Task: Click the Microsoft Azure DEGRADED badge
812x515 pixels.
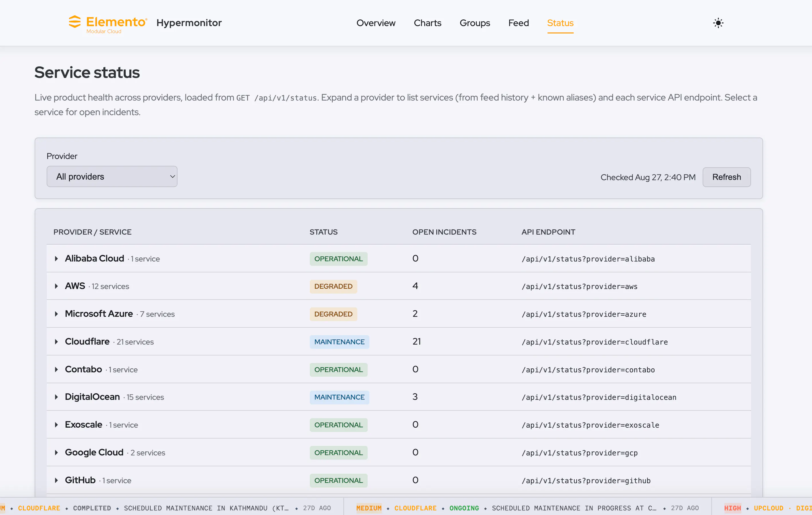Action: pyautogui.click(x=333, y=314)
